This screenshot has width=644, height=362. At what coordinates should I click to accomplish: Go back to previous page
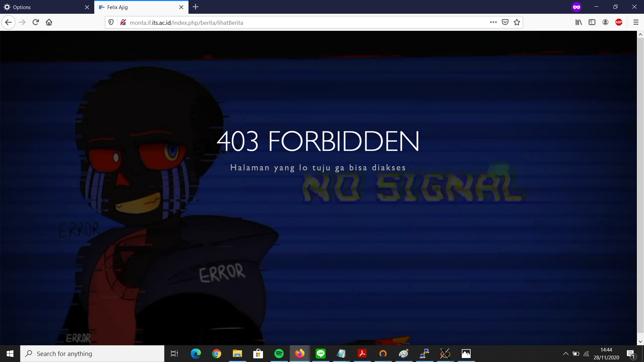click(x=8, y=22)
